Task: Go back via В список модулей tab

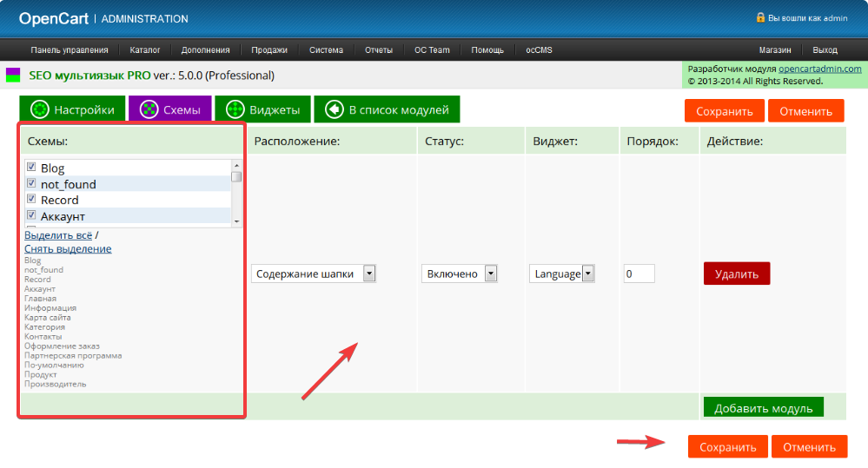Action: tap(387, 109)
